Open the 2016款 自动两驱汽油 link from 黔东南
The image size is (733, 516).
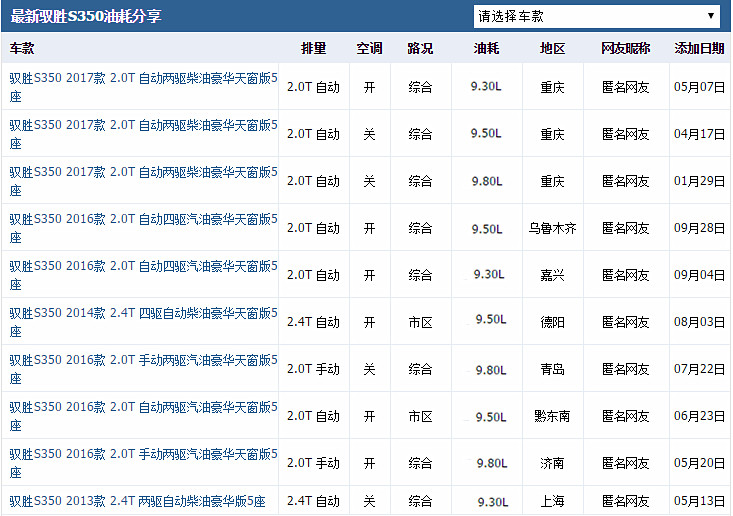click(x=144, y=416)
